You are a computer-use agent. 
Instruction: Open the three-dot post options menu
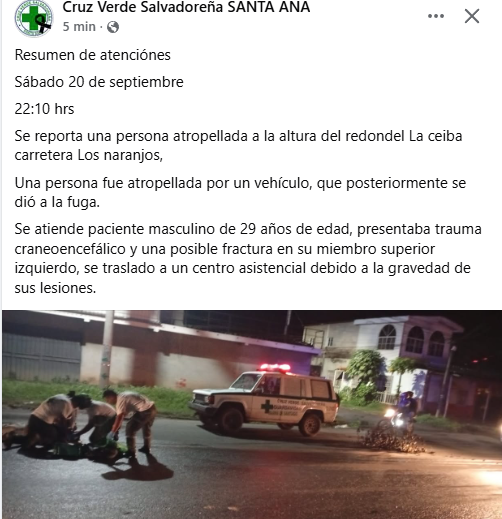coord(436,16)
